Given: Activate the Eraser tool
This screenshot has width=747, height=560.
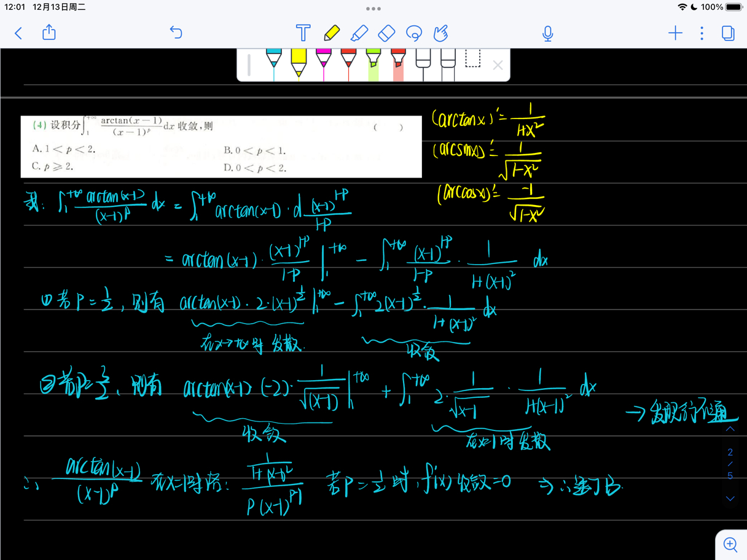Looking at the screenshot, I should (386, 33).
